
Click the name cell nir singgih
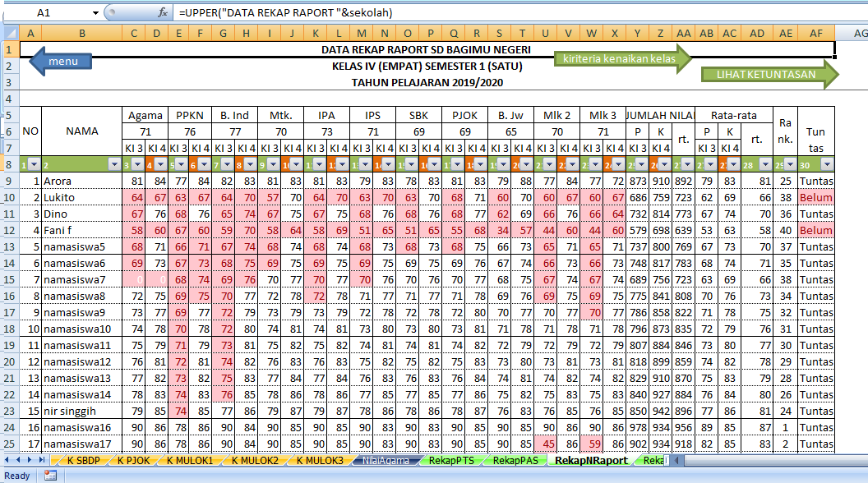click(82, 411)
